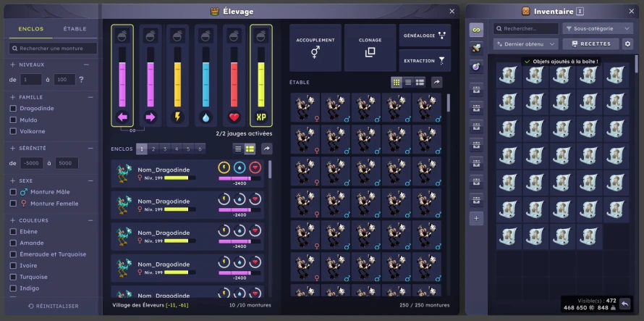Check the Dragodinde family checkbox
Image resolution: width=644 pixels, height=321 pixels.
pyautogui.click(x=13, y=109)
